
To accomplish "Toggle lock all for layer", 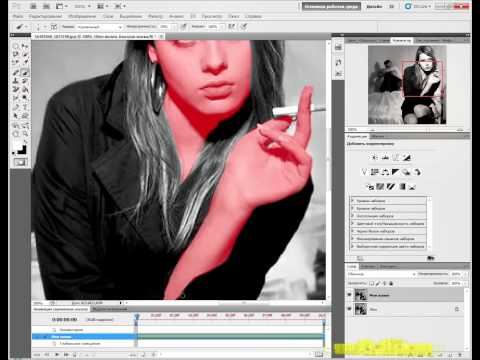I will pos(391,283).
